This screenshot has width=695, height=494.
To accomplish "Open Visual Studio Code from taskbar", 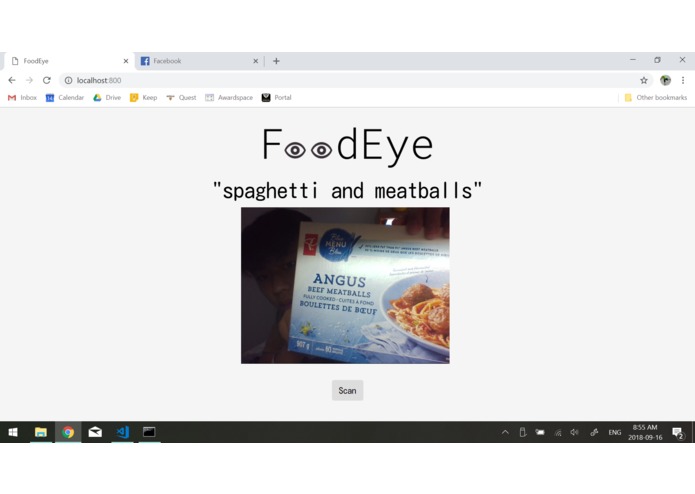I will pos(122,432).
